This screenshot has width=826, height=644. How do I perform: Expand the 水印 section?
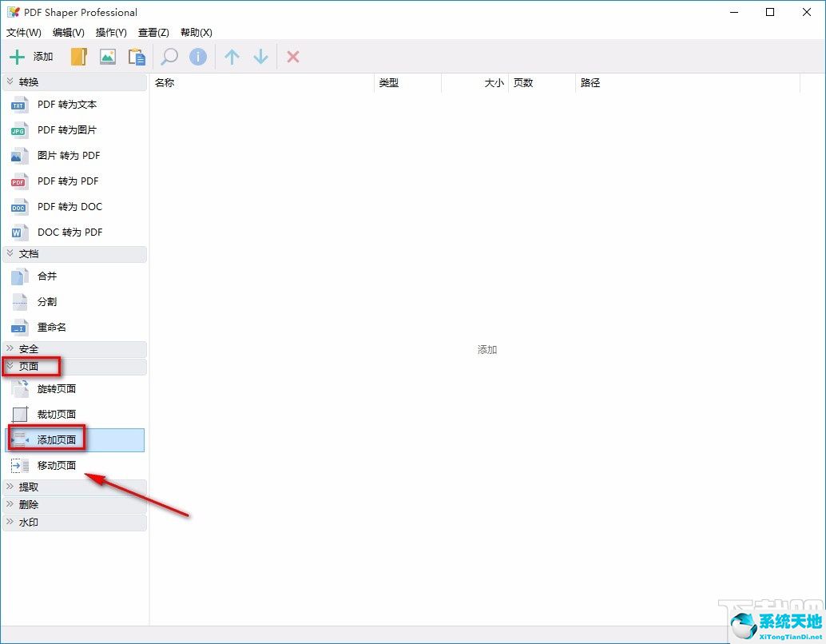(x=27, y=522)
